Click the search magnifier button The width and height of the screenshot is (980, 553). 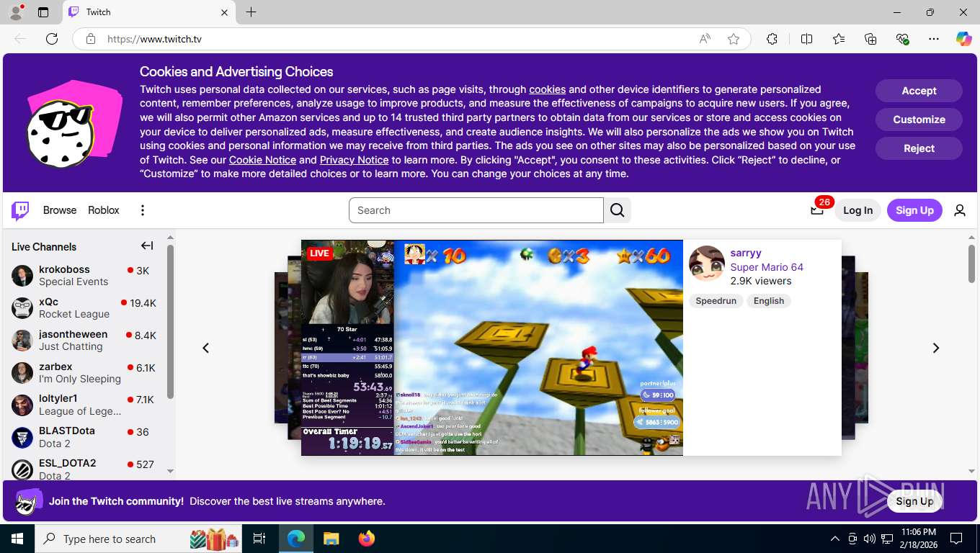pyautogui.click(x=618, y=210)
